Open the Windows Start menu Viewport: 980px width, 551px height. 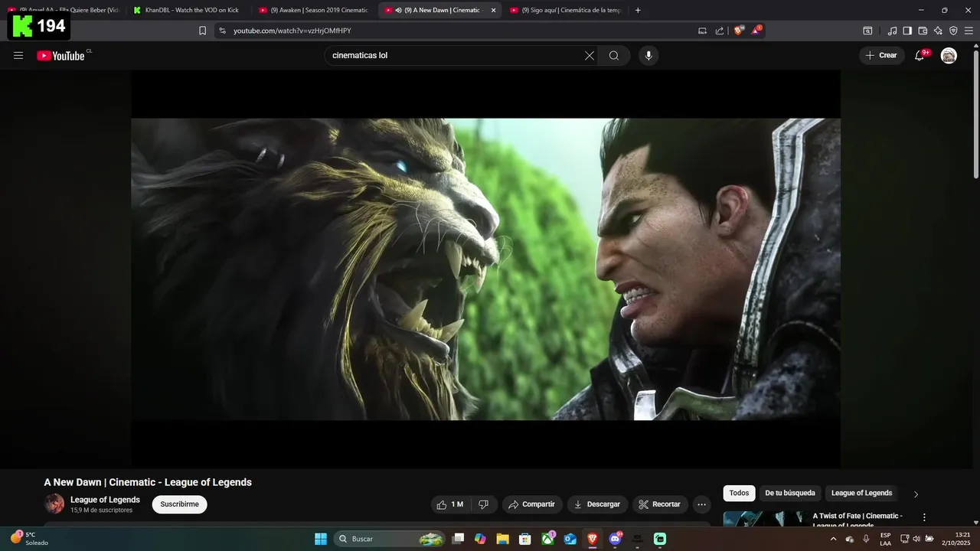coord(321,539)
